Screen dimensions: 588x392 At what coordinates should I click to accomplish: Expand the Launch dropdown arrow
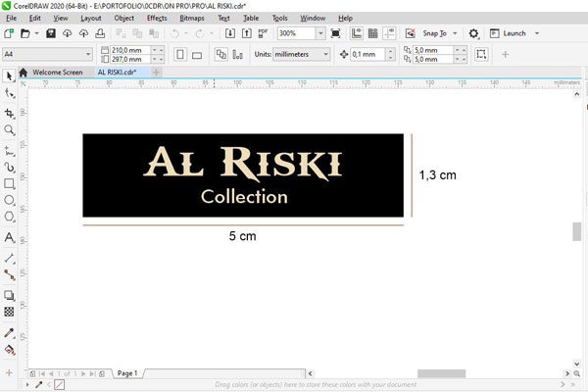click(537, 33)
